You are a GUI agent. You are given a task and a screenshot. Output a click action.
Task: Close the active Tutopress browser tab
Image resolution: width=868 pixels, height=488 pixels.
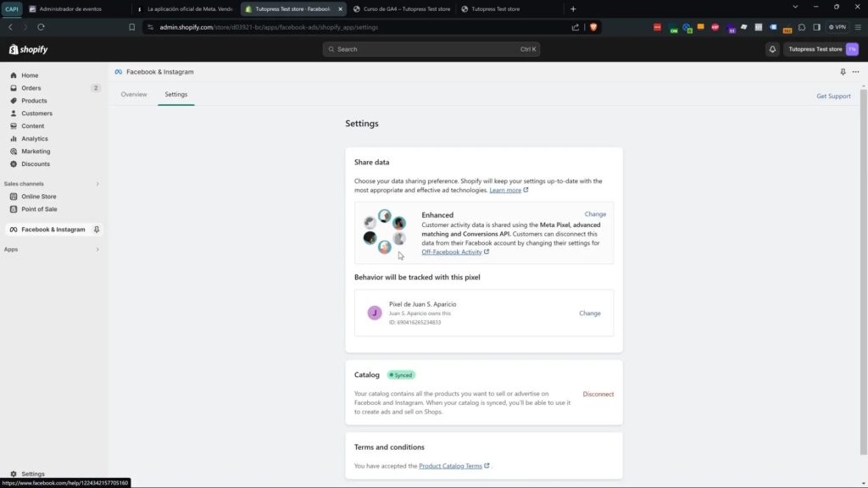341,8
